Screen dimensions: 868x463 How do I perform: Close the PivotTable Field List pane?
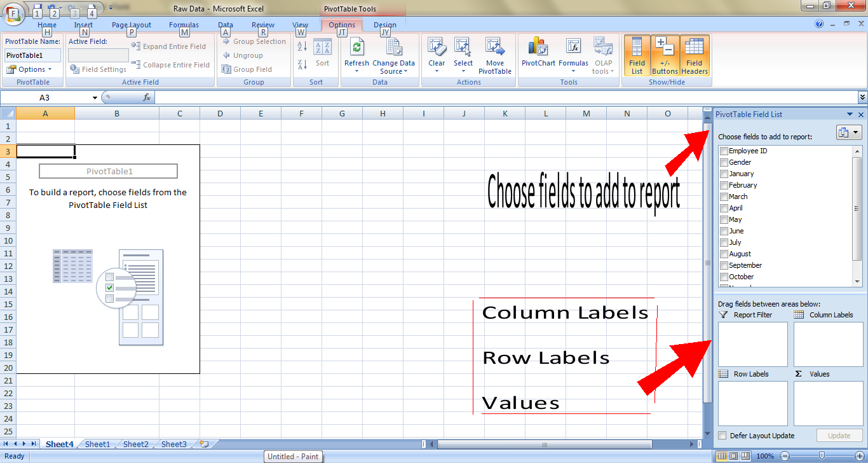pos(861,115)
